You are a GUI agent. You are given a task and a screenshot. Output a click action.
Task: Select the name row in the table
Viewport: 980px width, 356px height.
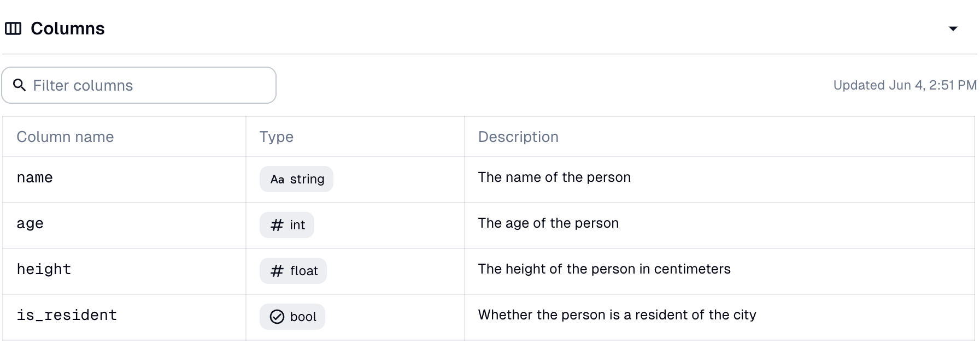(34, 177)
